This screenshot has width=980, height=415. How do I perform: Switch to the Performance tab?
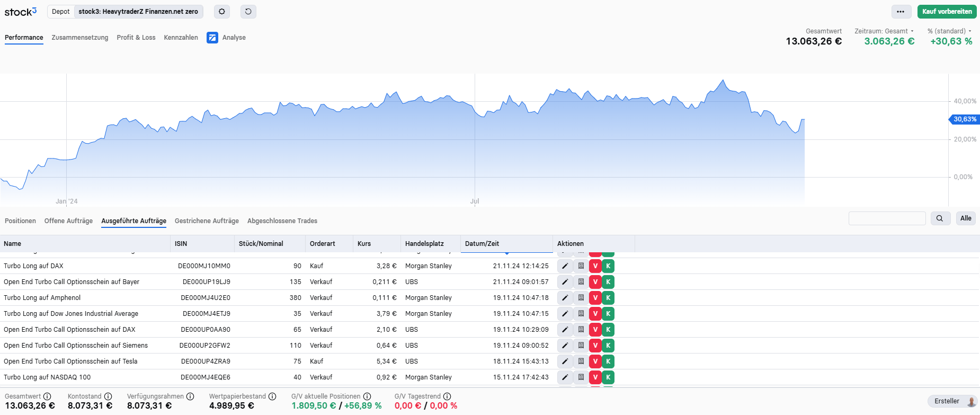click(x=24, y=38)
